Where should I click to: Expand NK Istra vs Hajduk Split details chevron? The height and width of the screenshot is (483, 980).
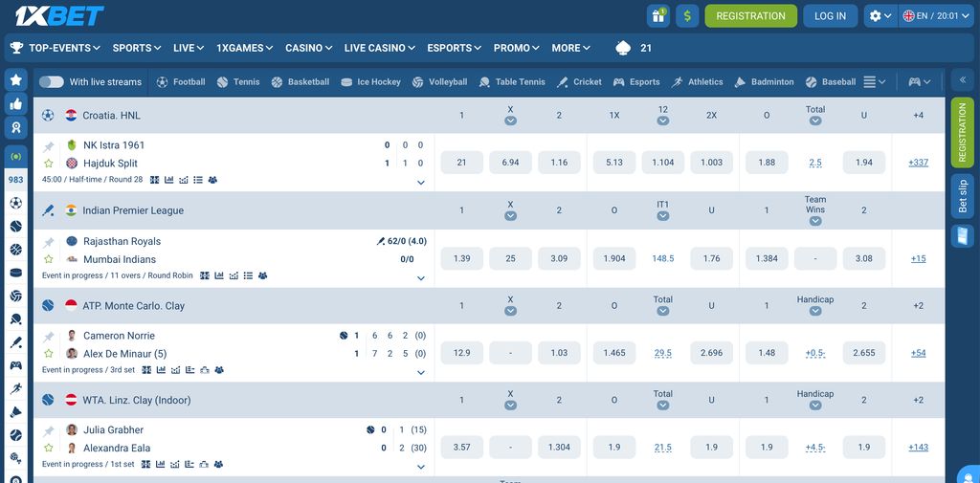(421, 183)
